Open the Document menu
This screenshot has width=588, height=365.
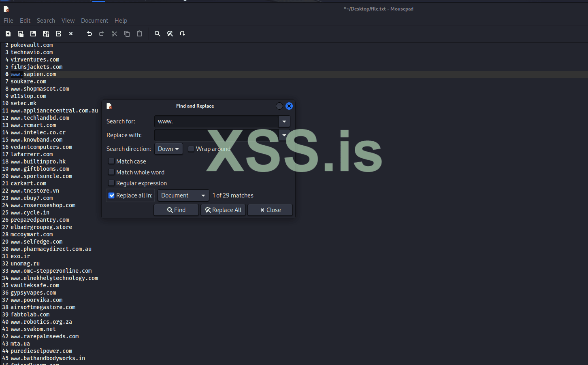point(94,21)
